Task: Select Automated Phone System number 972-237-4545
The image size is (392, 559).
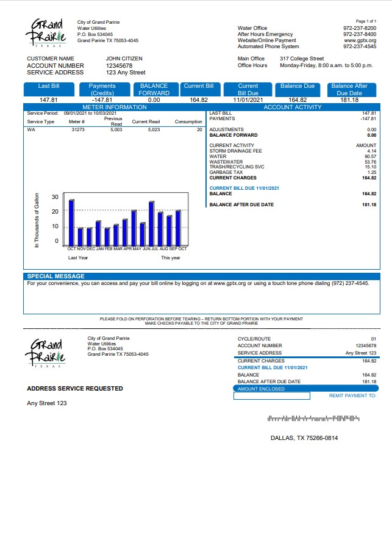Action: pos(360,46)
